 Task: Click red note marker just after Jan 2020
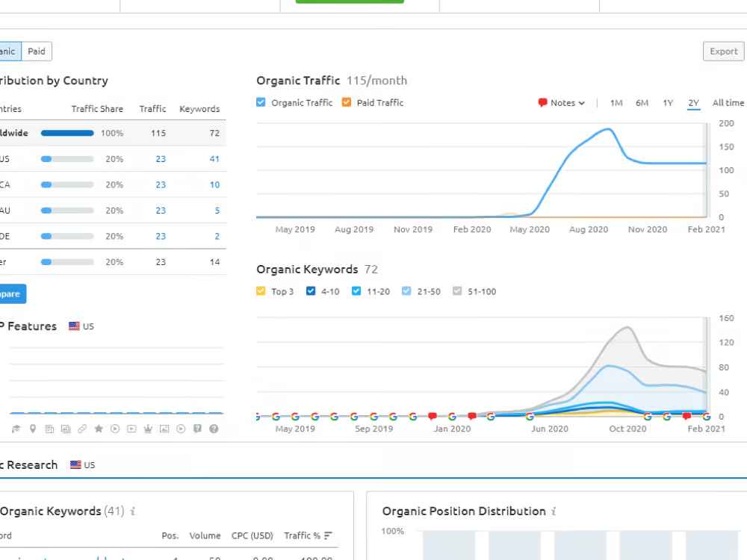coord(471,416)
